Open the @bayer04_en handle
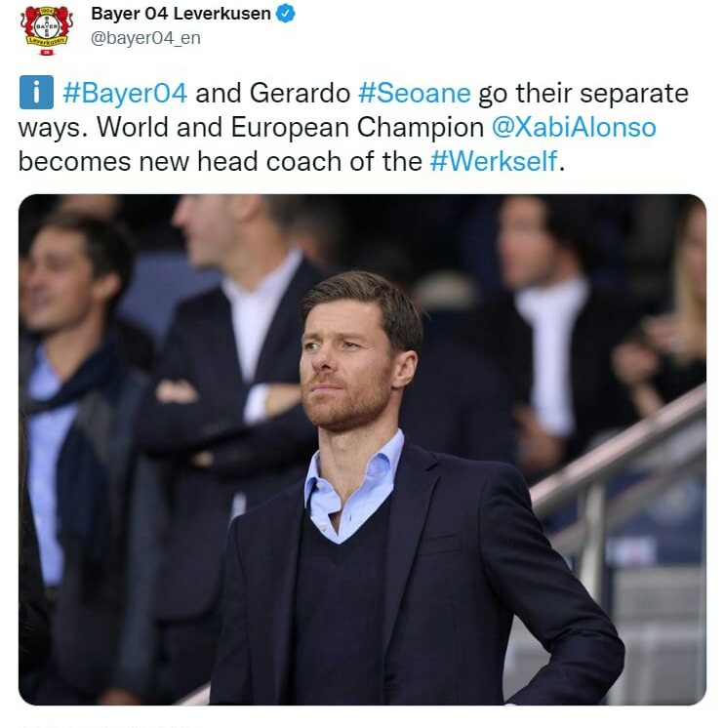Image resolution: width=724 pixels, height=728 pixels. [145, 38]
